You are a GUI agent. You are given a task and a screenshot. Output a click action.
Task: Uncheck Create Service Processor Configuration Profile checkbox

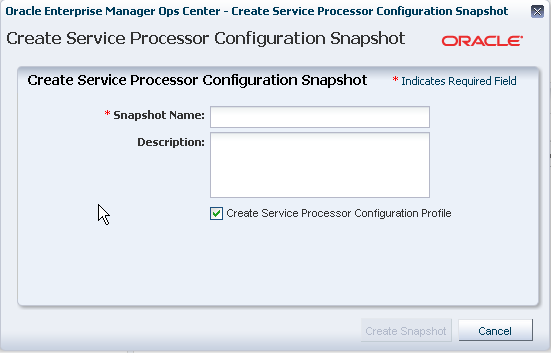click(216, 213)
